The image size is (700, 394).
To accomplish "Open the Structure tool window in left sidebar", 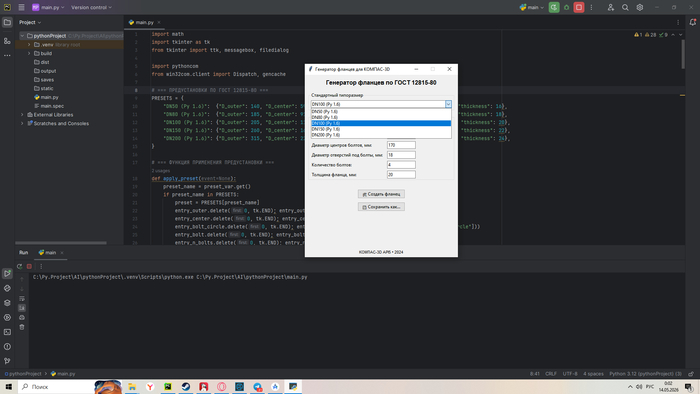I will 7,41.
